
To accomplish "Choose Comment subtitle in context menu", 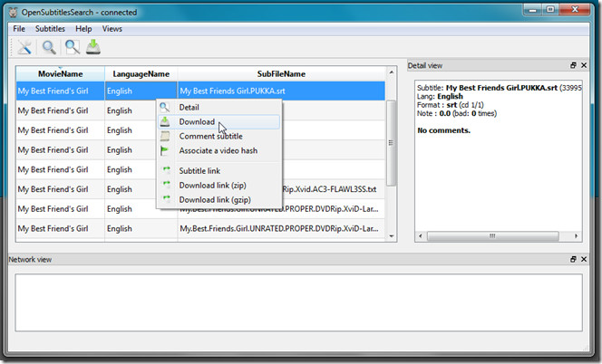I will coord(218,136).
